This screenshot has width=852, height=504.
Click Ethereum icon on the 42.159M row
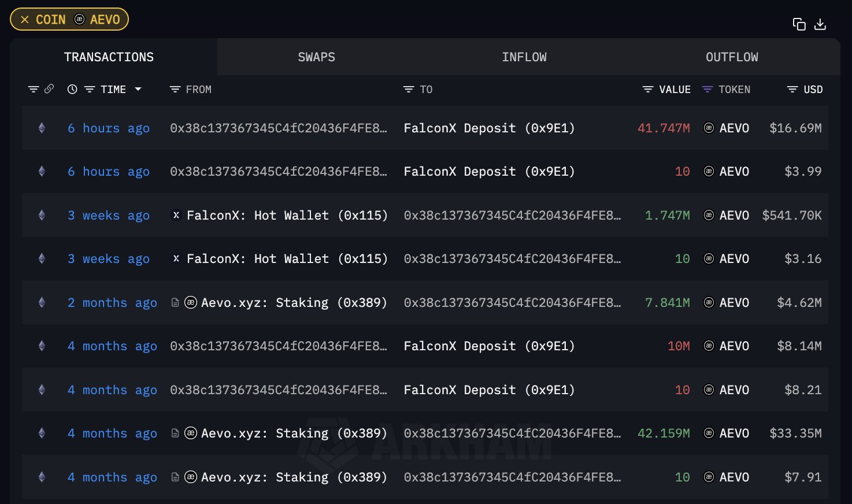(x=42, y=433)
